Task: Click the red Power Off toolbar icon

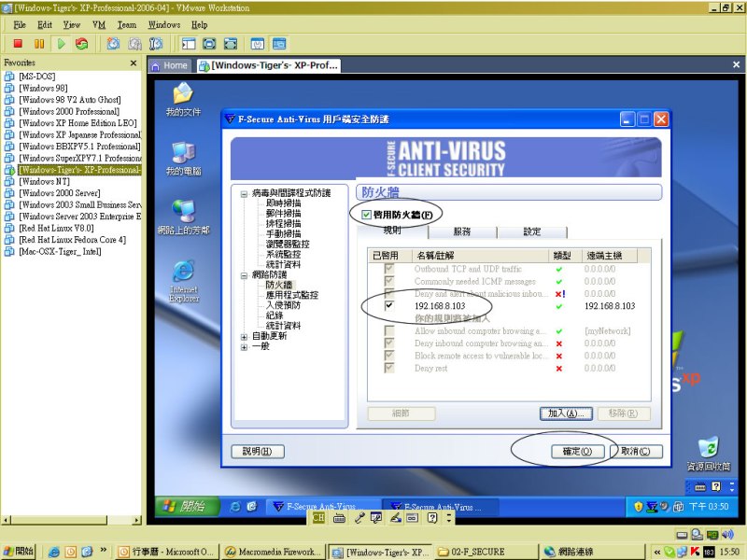Action: pos(18,43)
